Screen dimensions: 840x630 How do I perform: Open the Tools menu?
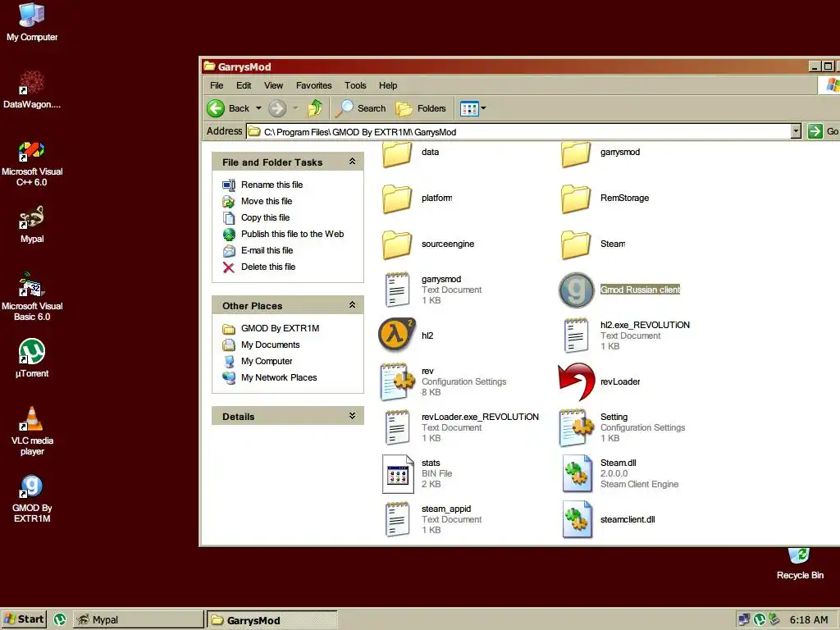click(355, 85)
